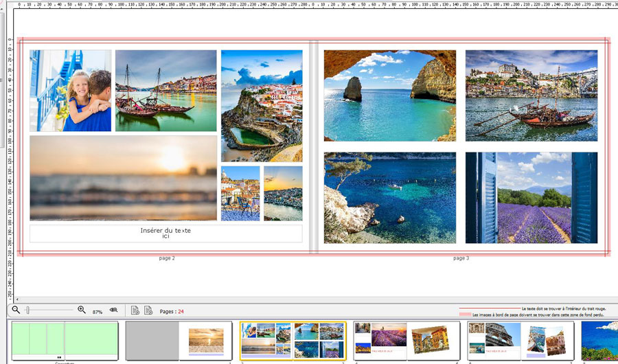Select the blurred sunset beach photo
This screenshot has height=364, width=618.
tap(124, 178)
